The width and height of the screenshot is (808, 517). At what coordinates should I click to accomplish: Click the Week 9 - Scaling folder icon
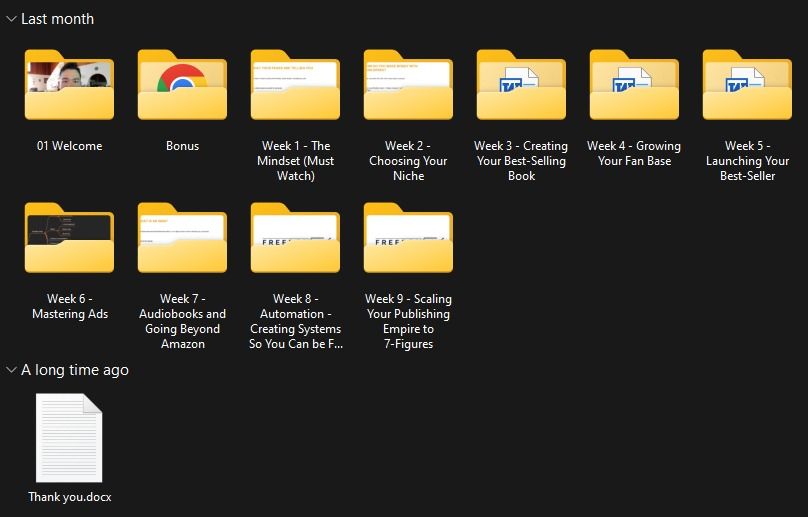pyautogui.click(x=408, y=239)
